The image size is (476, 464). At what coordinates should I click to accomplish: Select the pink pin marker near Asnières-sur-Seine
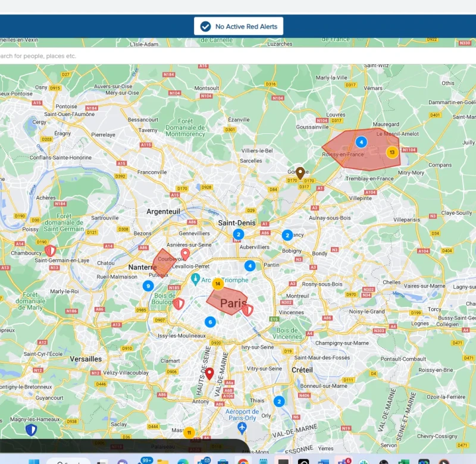(185, 254)
